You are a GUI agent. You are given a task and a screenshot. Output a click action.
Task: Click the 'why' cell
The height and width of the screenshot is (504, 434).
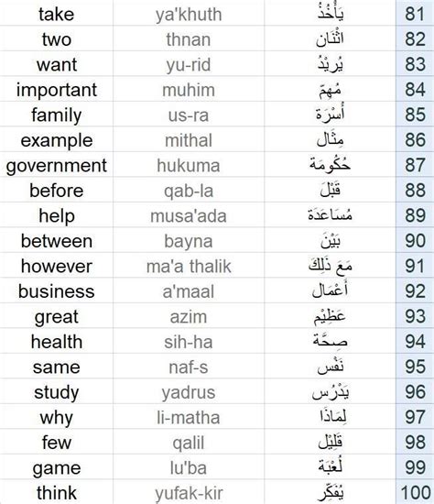pyautogui.click(x=56, y=416)
